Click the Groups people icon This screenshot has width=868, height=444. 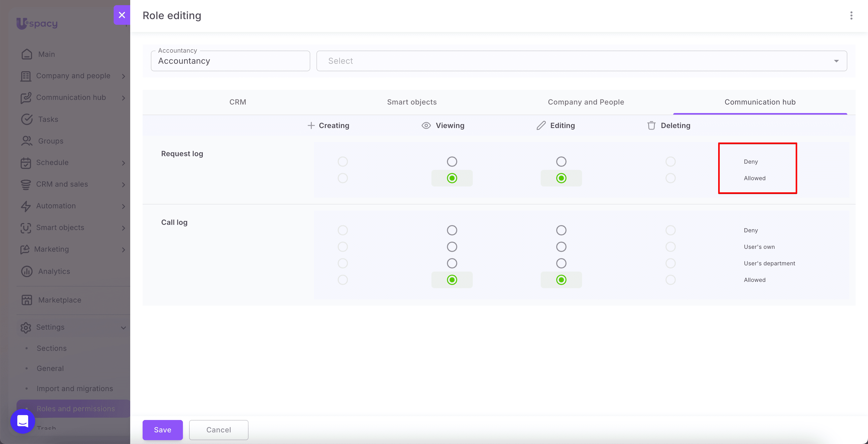pos(27,141)
